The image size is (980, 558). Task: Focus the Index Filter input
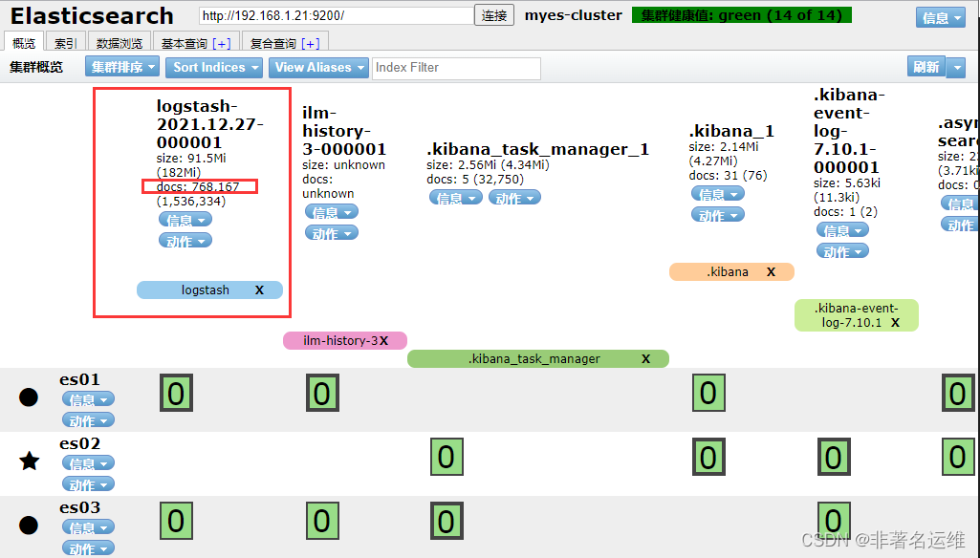tap(456, 68)
